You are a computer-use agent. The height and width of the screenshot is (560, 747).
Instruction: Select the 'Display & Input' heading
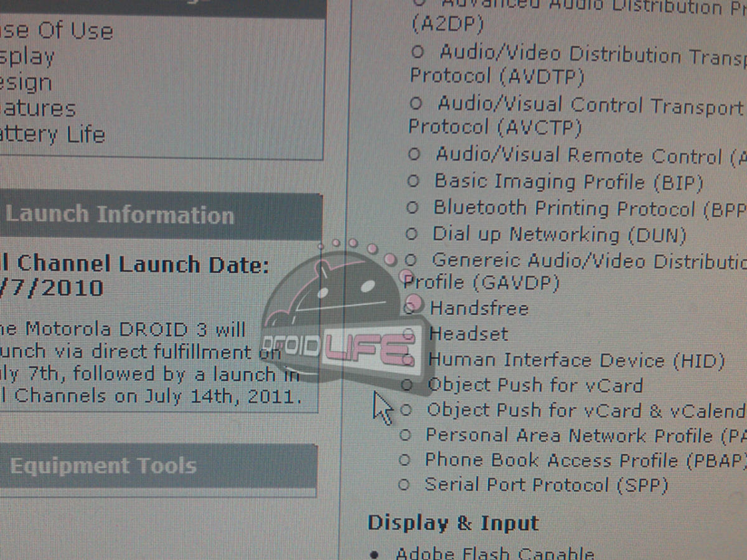tap(453, 523)
